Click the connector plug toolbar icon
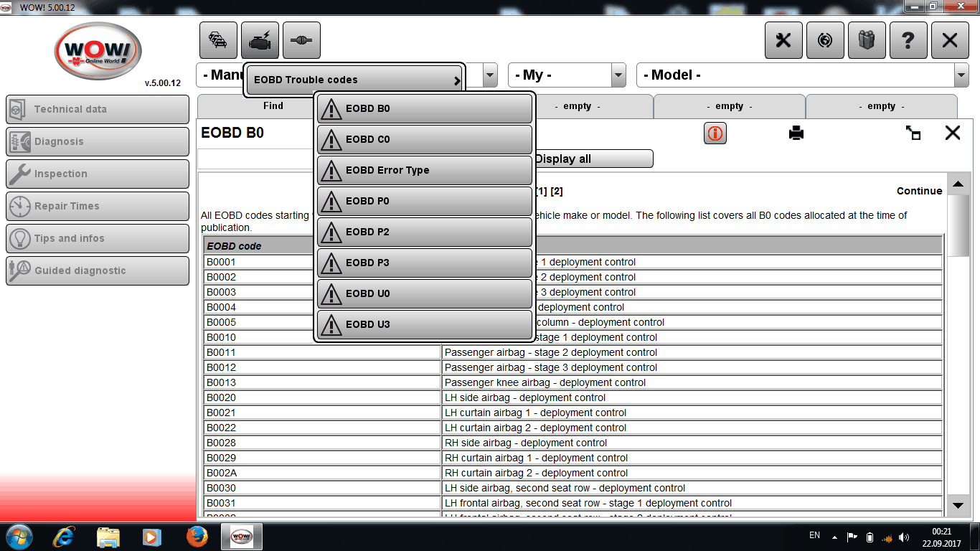The width and height of the screenshot is (980, 551). click(x=301, y=40)
